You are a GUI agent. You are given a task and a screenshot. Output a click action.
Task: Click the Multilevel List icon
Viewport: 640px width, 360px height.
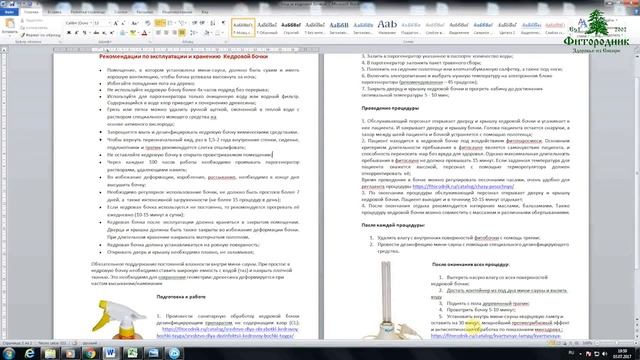tap(182, 23)
